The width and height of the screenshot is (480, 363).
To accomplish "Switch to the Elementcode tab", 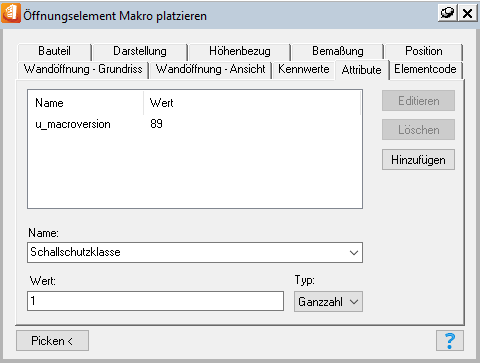I will pos(425,69).
